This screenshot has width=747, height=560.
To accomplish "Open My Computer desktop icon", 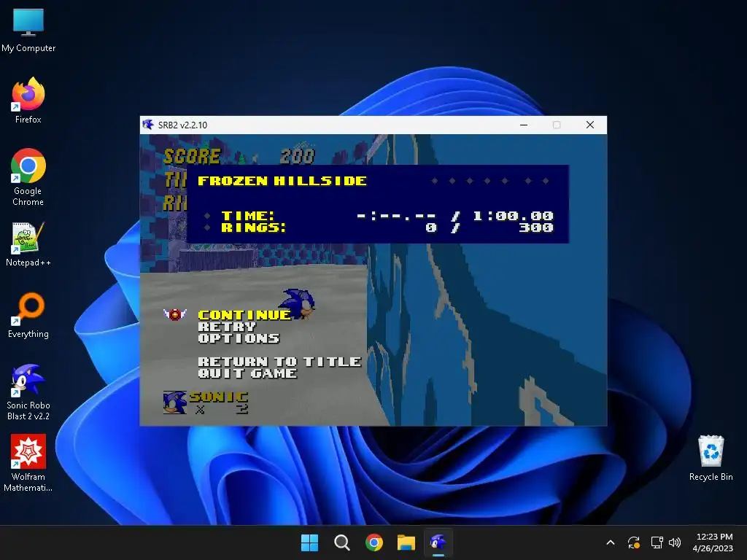I will pyautogui.click(x=28, y=31).
